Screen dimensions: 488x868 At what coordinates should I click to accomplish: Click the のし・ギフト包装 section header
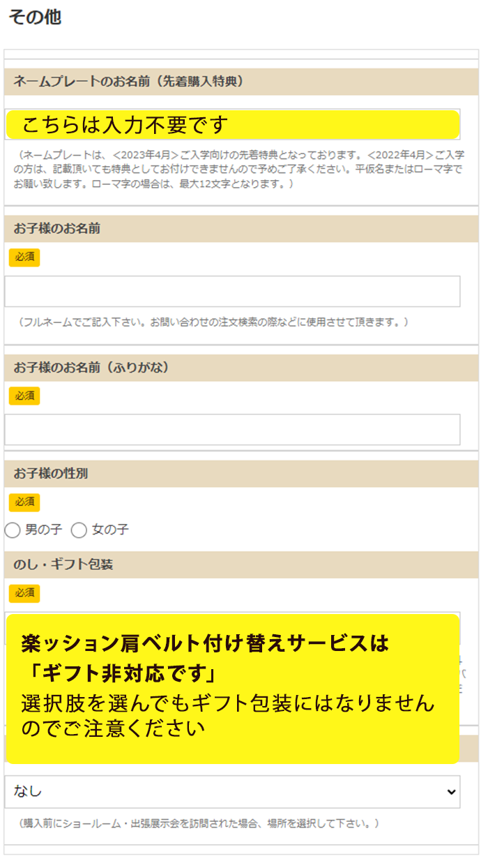[63, 564]
